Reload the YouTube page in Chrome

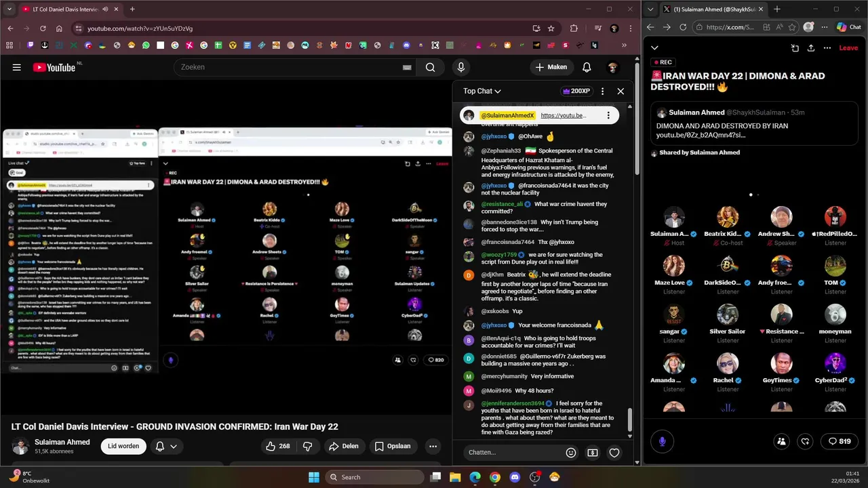[43, 28]
